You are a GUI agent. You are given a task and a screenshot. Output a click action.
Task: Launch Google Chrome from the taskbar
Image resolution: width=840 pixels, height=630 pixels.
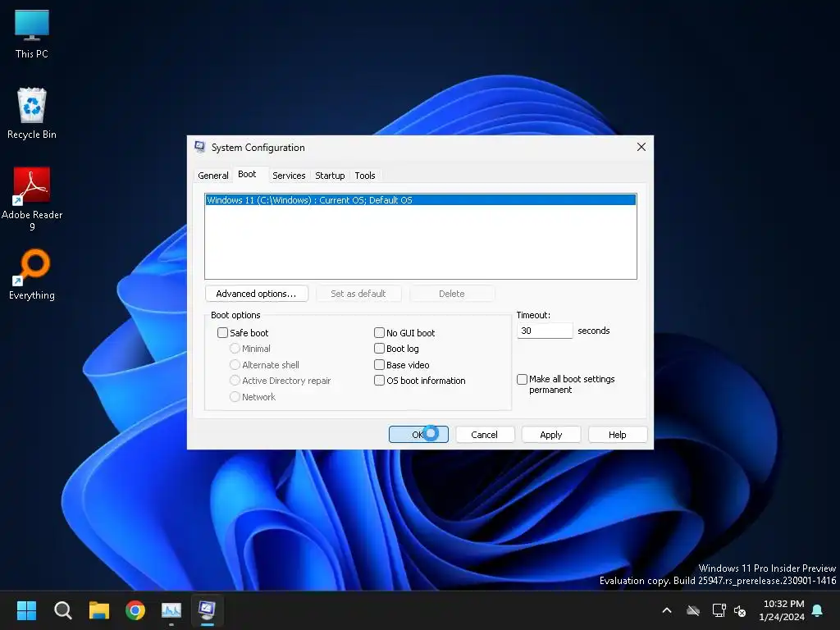135,610
